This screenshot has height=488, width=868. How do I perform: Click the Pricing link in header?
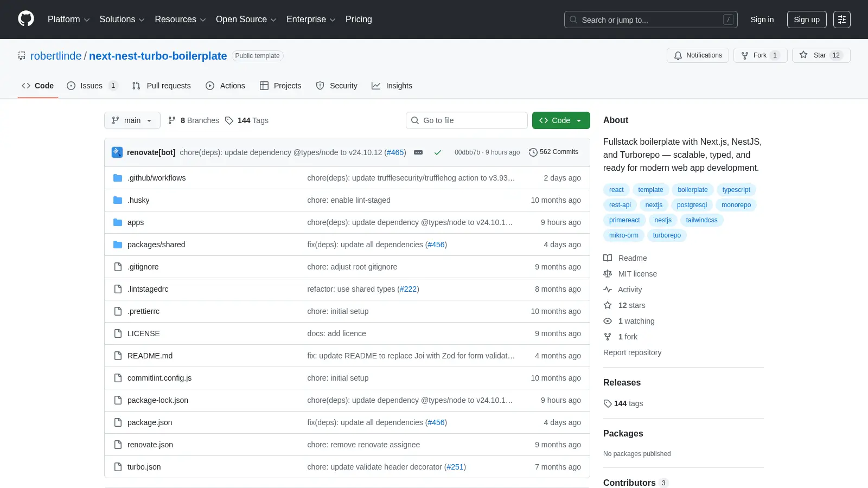coord(359,20)
